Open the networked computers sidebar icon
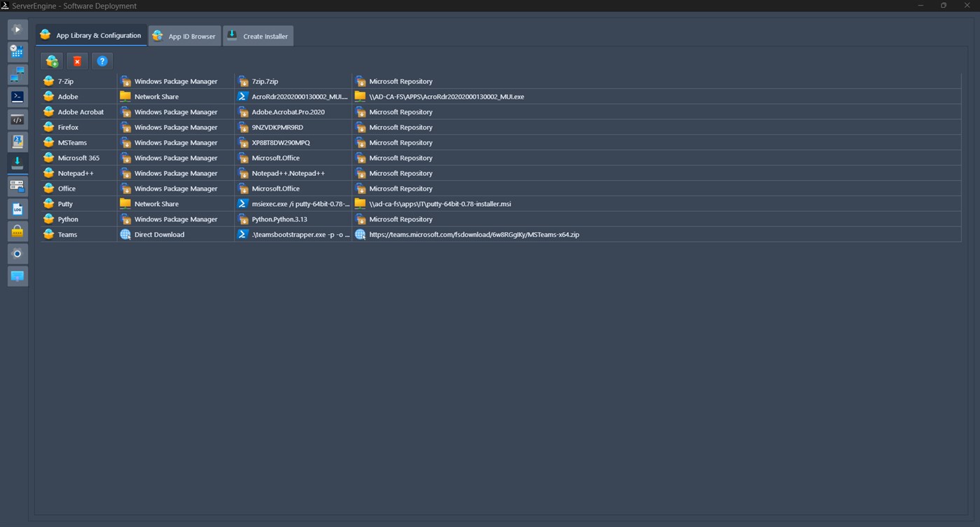 tap(18, 74)
